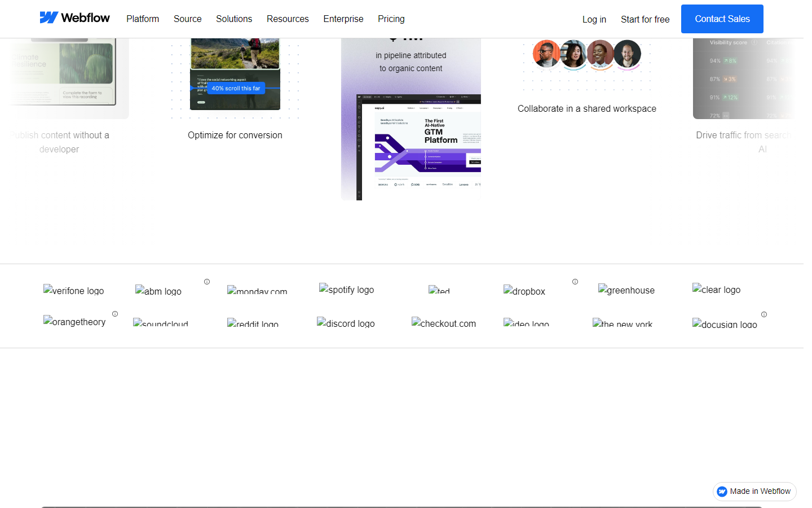Click the Optimize for conversion caption
The width and height of the screenshot is (812, 508).
(x=235, y=135)
